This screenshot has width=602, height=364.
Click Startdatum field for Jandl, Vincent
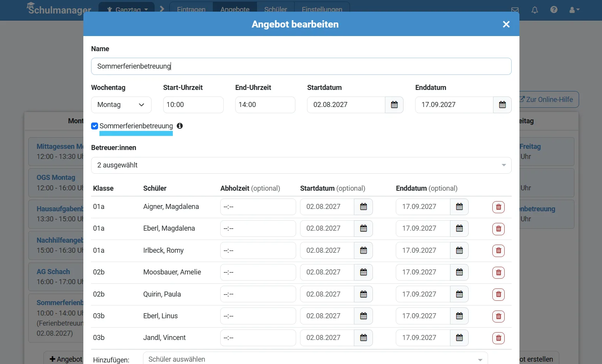327,338
